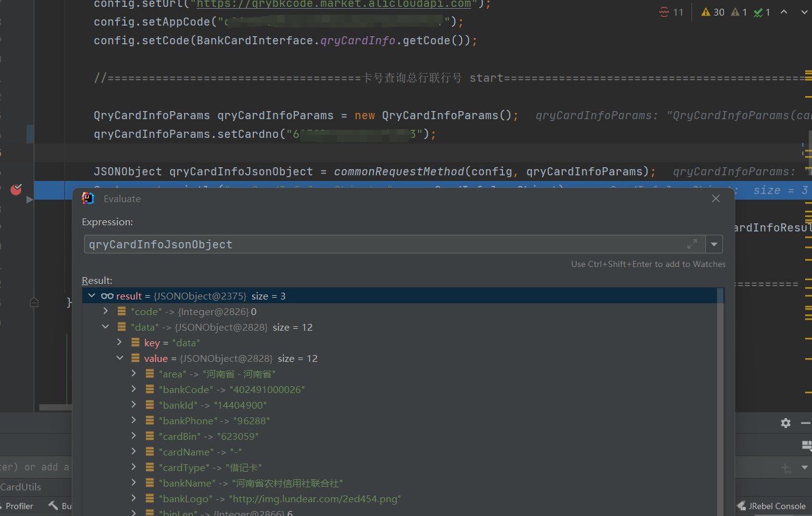Viewport: 812px width, 516px height.
Task: Collapse the "data" entry
Action: point(105,327)
